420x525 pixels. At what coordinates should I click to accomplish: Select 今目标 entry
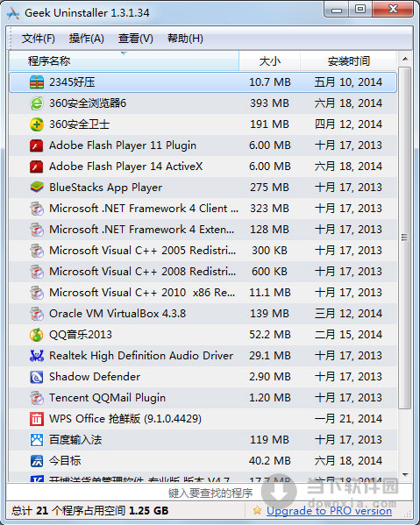tap(65, 461)
